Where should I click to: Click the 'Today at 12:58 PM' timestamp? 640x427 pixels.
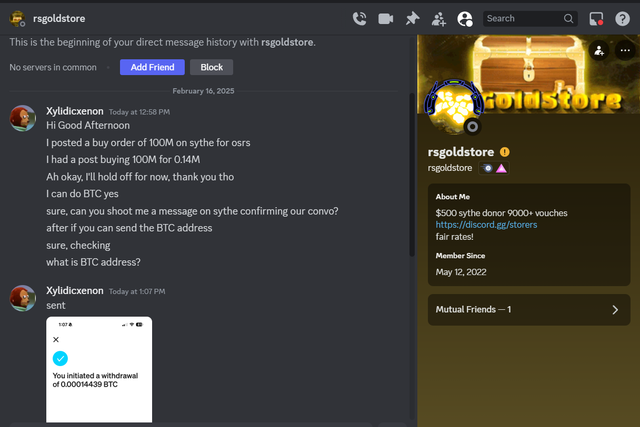(139, 112)
